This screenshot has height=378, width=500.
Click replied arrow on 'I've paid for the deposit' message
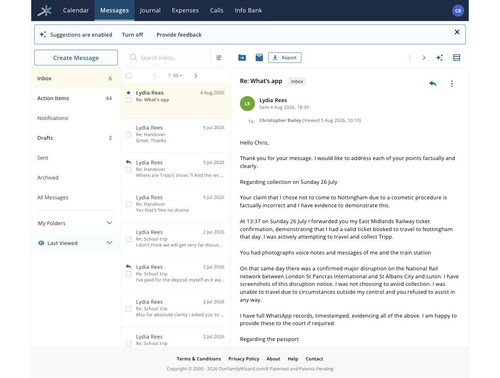coord(128,267)
